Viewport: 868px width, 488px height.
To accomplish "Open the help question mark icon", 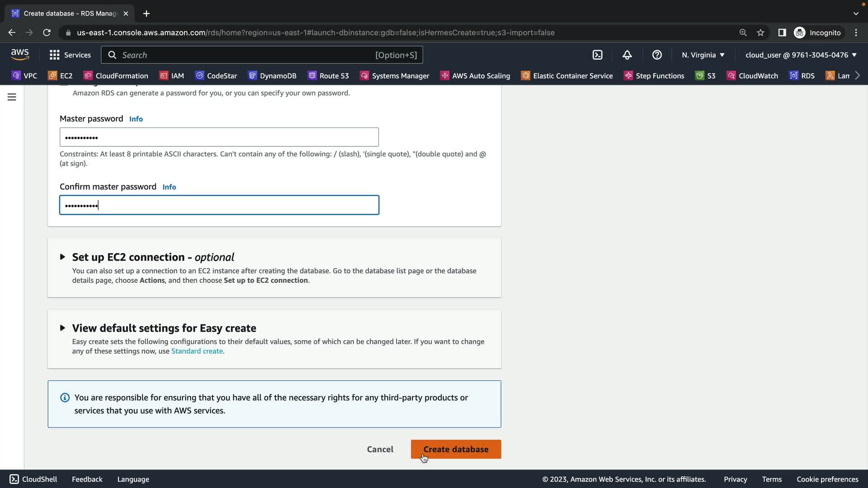I will (657, 55).
